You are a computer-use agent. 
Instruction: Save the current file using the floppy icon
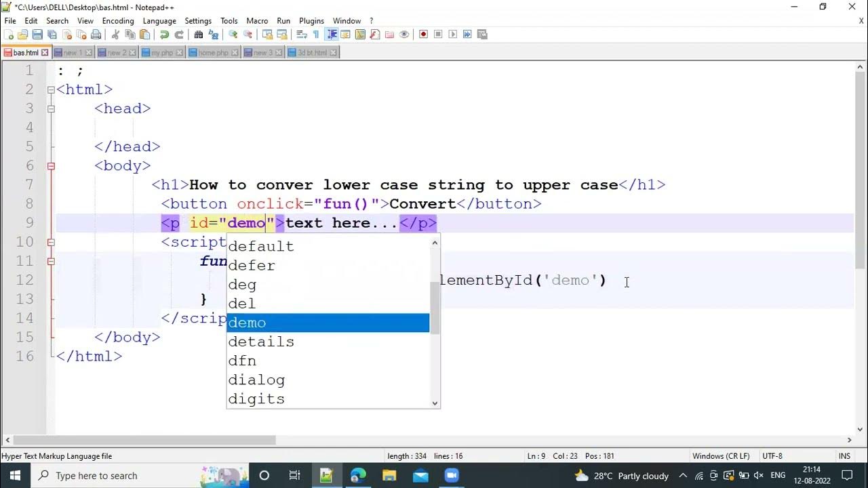tap(37, 34)
